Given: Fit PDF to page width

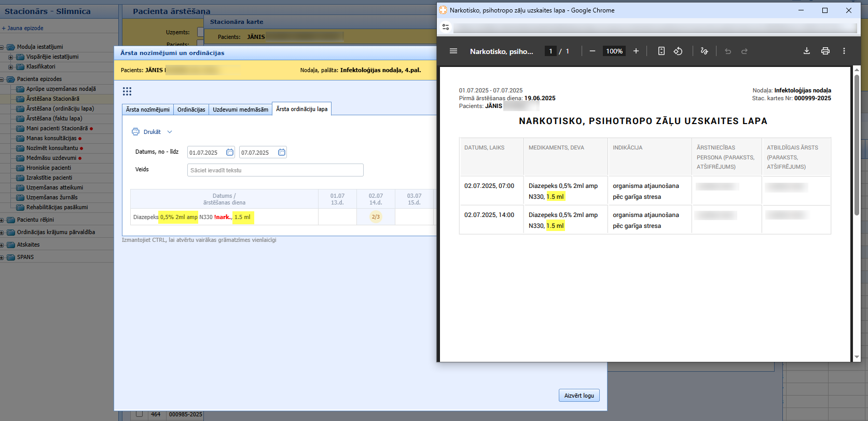Looking at the screenshot, I should pyautogui.click(x=661, y=51).
